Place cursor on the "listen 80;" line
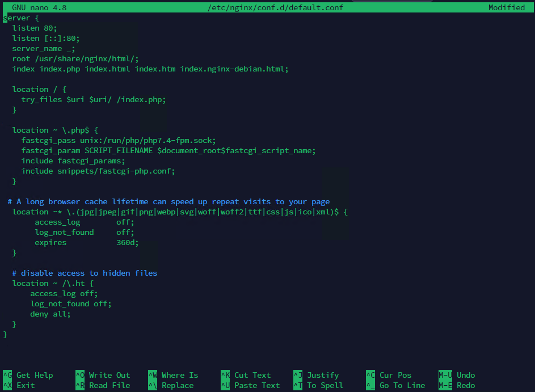Screen dimensions: 535x392 (35, 28)
